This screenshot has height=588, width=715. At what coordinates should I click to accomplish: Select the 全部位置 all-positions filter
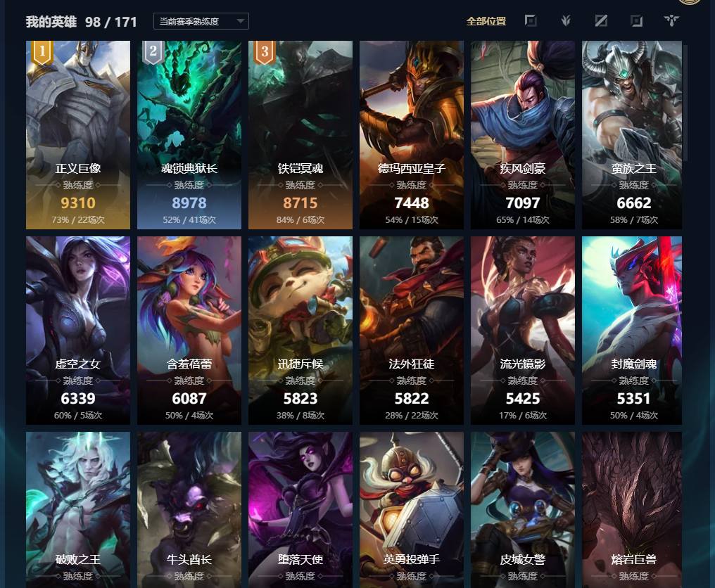click(486, 21)
